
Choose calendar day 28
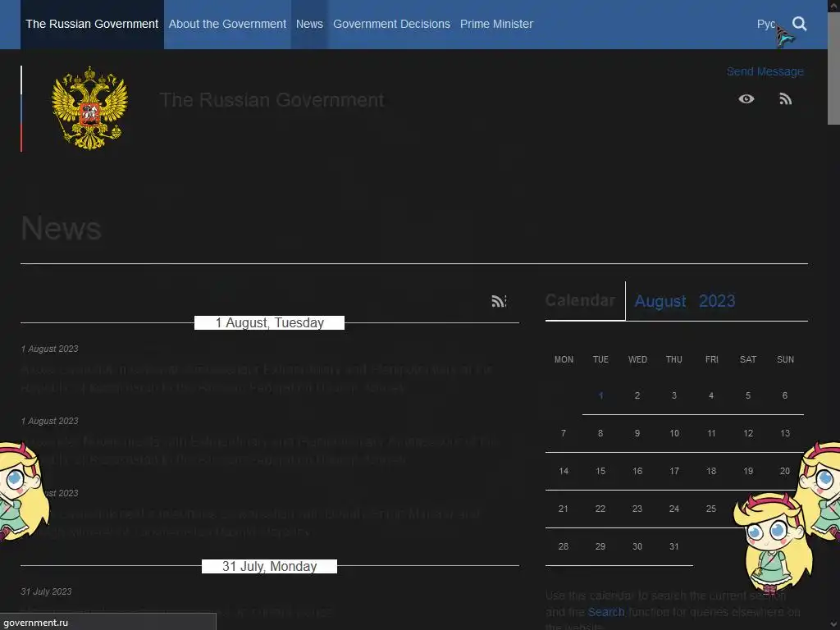click(x=563, y=547)
